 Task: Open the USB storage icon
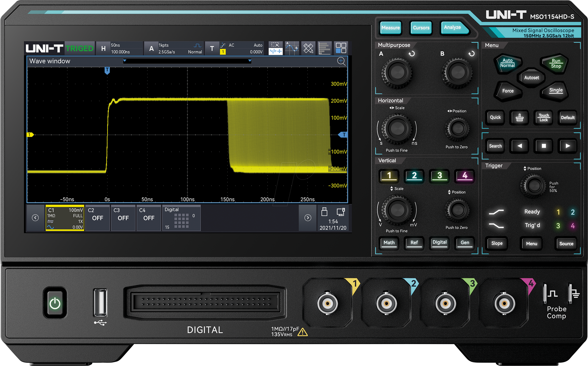tap(324, 212)
